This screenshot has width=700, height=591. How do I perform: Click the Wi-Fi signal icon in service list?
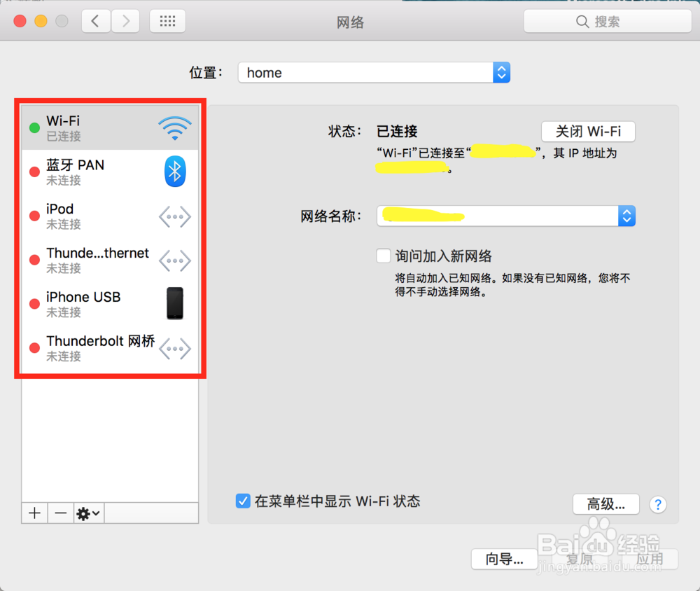(x=174, y=127)
